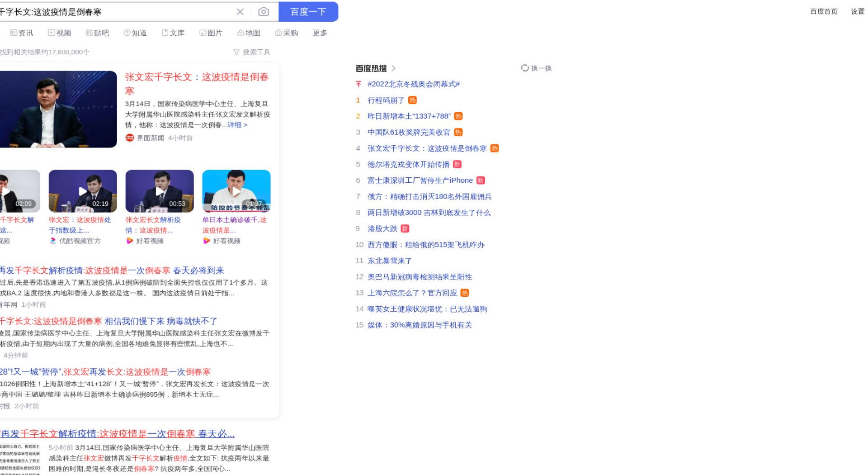The width and height of the screenshot is (868, 475).
Task: Click 好看视频 icon under 单日本土确诊 video
Action: tap(207, 241)
